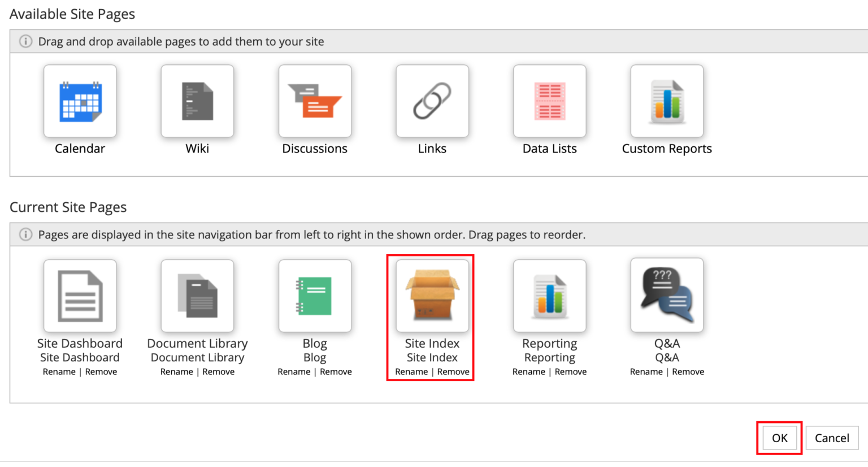The image size is (868, 467).
Task: Rename the Reporting page
Action: coord(528,372)
